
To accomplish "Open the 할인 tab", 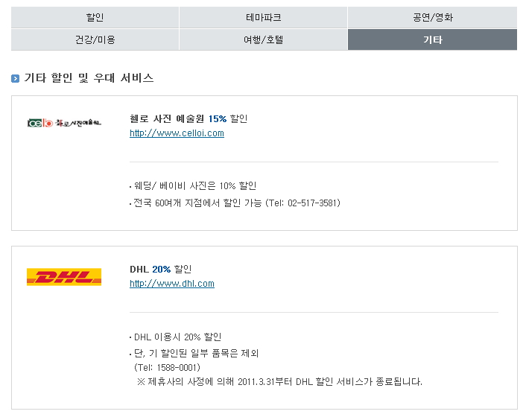I will (95, 17).
